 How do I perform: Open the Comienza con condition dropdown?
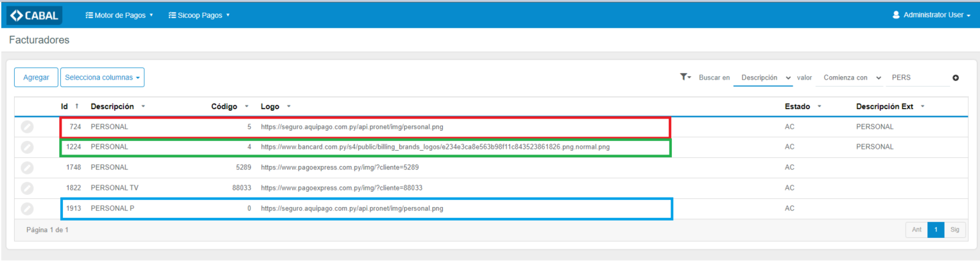coord(850,77)
